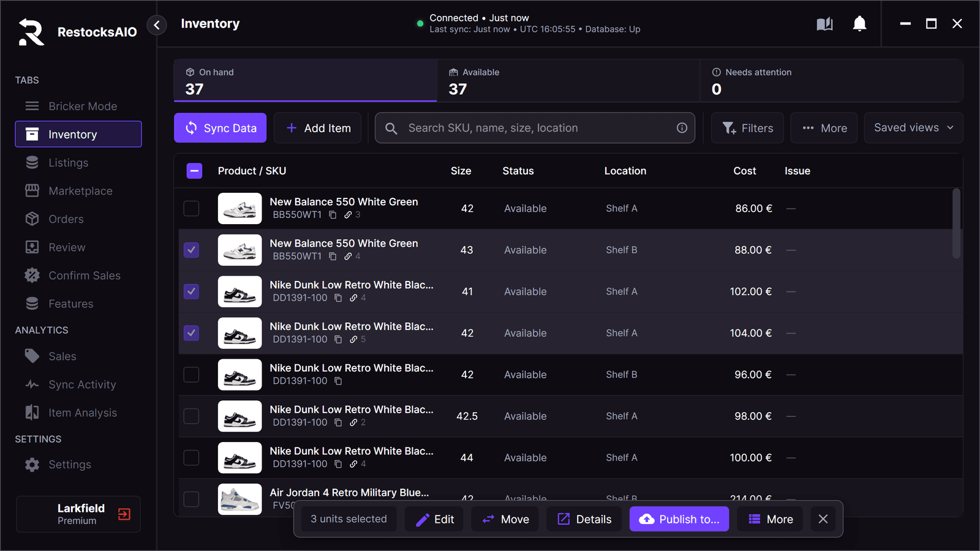Copy SKU of size 42 New Balance row
980x551 pixels.
pos(333,215)
